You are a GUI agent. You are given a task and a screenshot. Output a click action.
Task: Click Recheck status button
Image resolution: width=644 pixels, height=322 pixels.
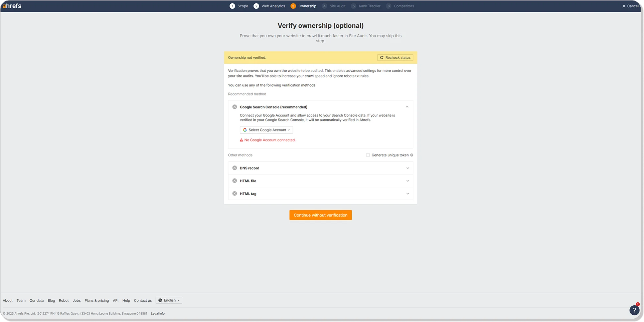pos(395,58)
